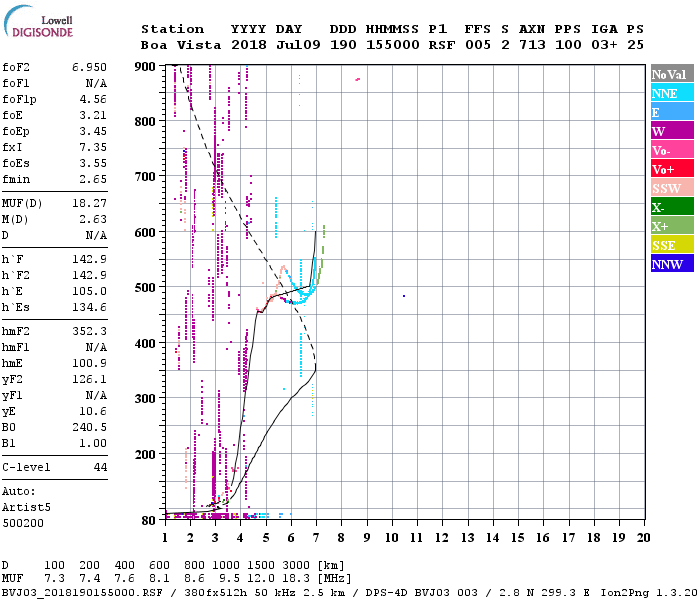Image resolution: width=700 pixels, height=600 pixels.
Task: Click the B0 value 240.5
Action: pos(90,427)
